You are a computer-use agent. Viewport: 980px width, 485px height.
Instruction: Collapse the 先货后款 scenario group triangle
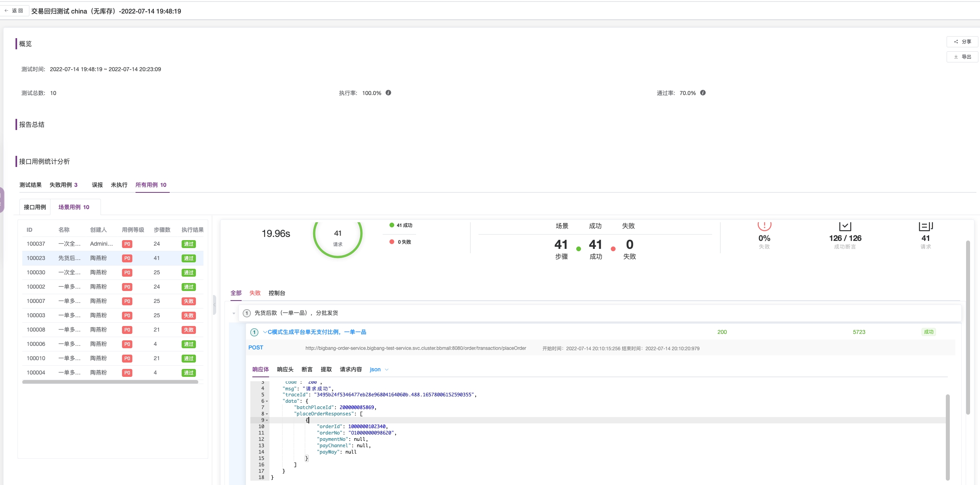click(233, 314)
